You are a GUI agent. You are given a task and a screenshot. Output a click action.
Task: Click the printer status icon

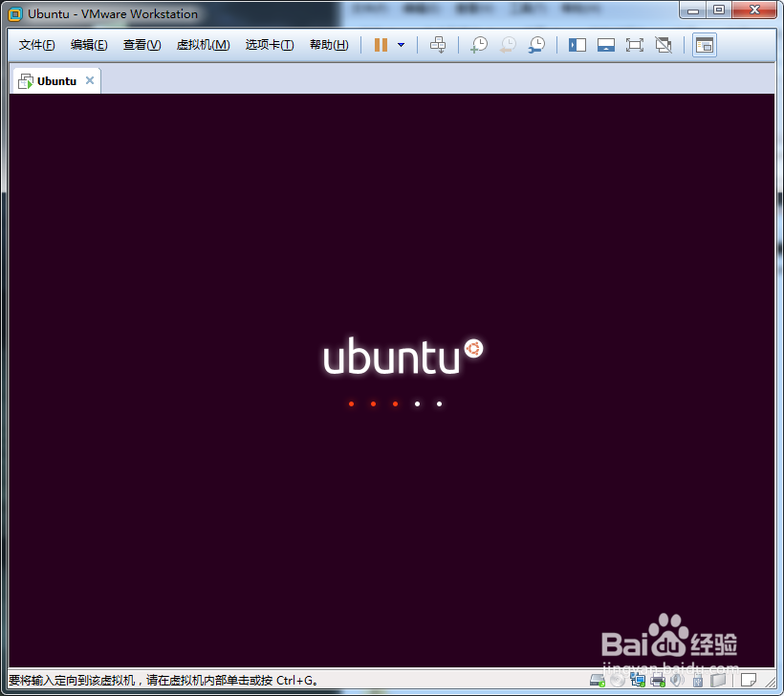pos(658,680)
